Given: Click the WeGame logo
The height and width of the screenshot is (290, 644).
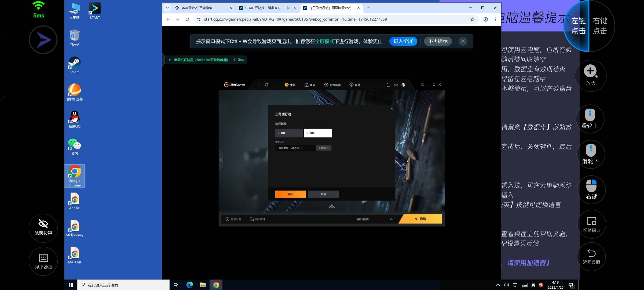Looking at the screenshot, I should [x=235, y=85].
